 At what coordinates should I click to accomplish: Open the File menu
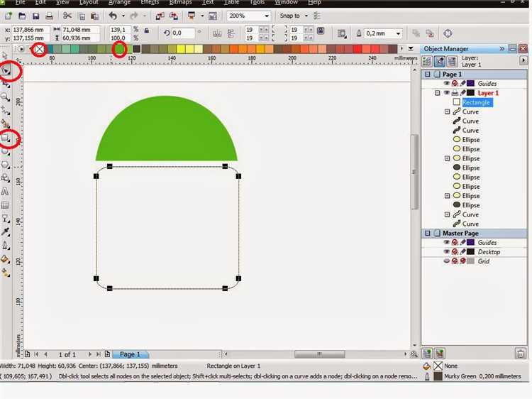coord(20,2)
